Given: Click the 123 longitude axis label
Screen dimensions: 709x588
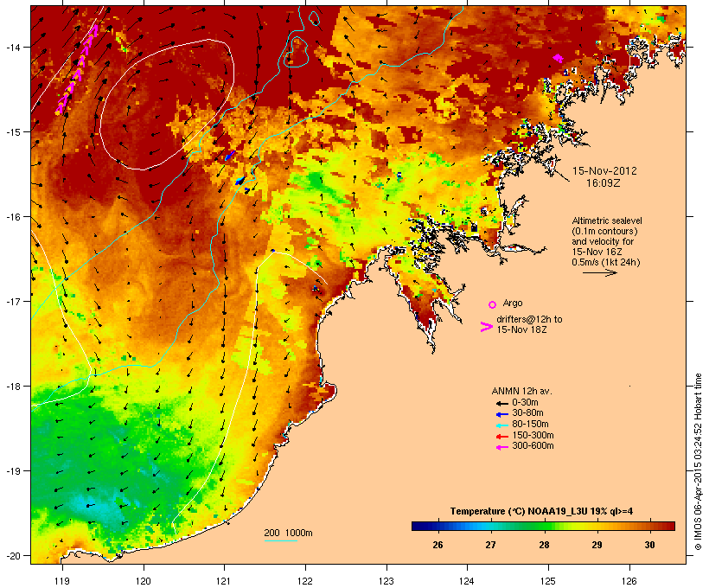Looking at the screenshot, I should (x=386, y=581).
